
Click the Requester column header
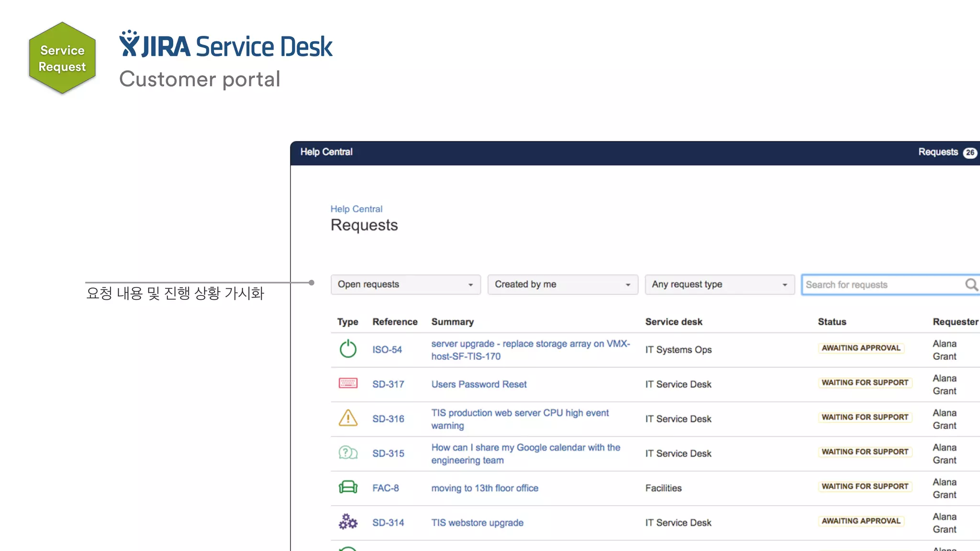(x=956, y=322)
